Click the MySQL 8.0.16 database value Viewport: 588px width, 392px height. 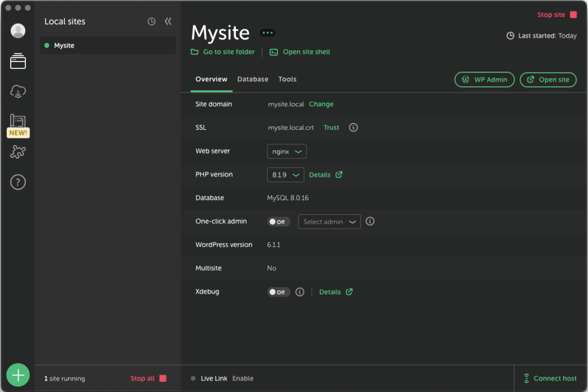tap(288, 198)
